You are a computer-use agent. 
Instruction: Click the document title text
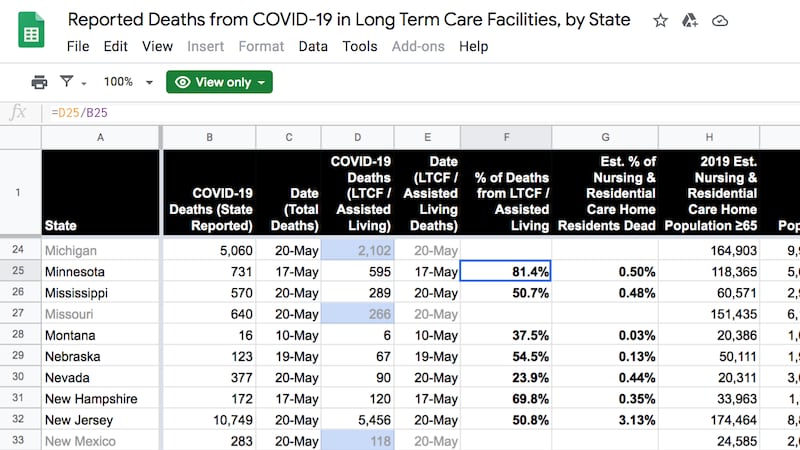tap(349, 20)
